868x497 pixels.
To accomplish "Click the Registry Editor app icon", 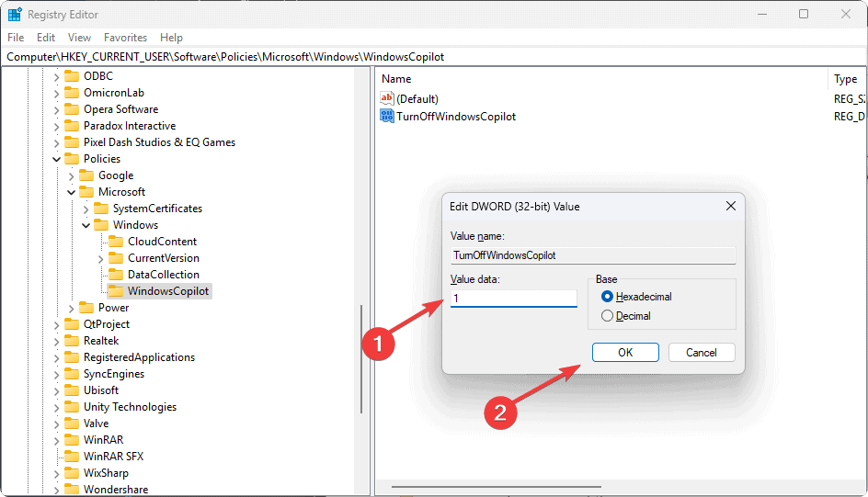I will 15,15.
